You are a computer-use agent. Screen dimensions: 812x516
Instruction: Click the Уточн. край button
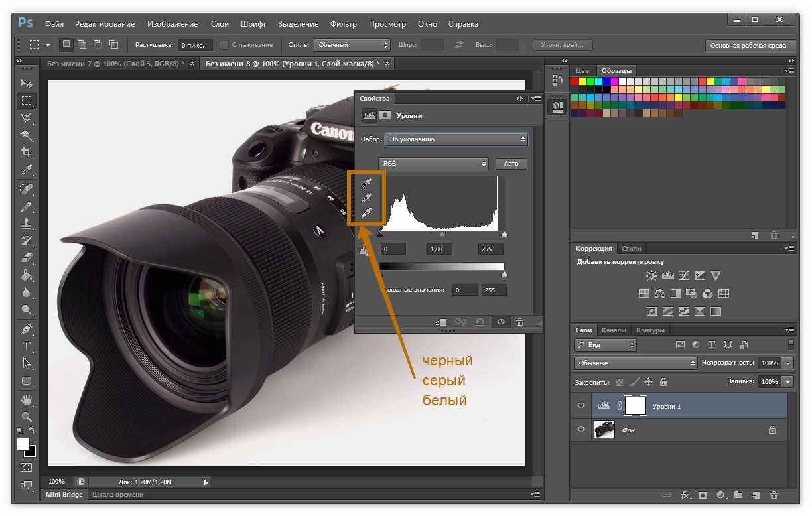[x=563, y=45]
